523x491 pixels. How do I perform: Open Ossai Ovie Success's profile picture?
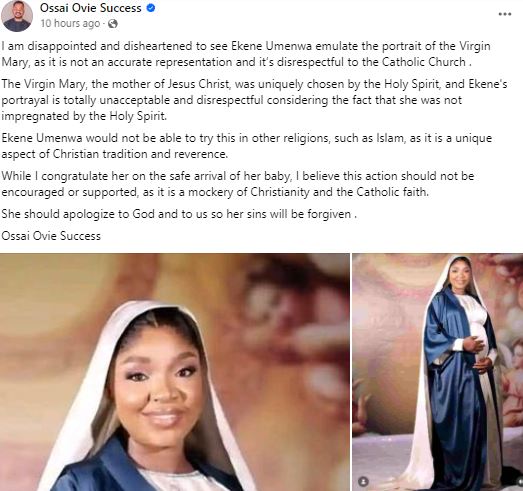[17, 16]
